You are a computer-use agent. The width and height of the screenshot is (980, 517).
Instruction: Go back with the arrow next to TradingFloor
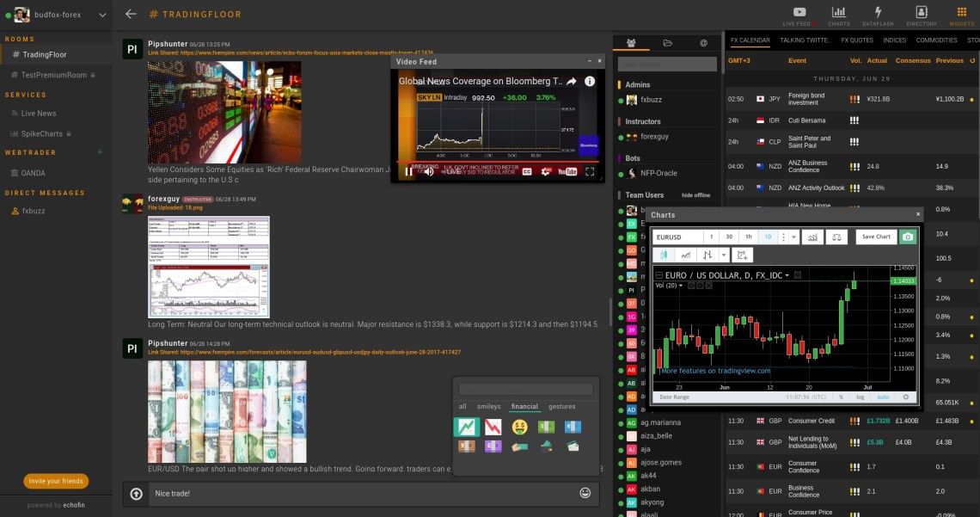(x=131, y=14)
